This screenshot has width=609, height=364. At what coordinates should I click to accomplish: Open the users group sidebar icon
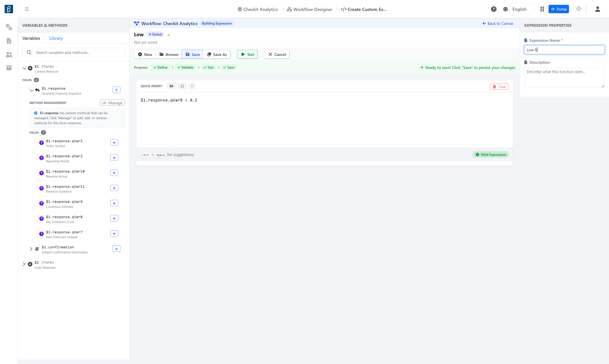click(9, 54)
